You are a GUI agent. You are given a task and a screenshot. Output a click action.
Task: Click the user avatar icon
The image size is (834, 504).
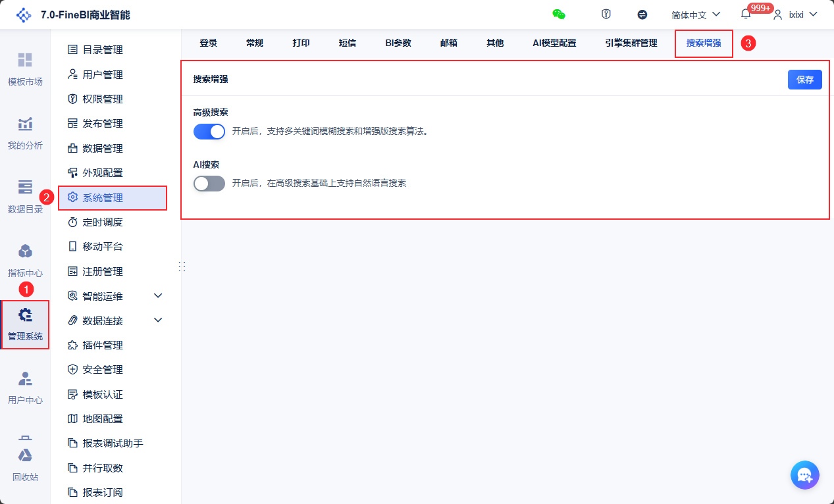coord(778,14)
